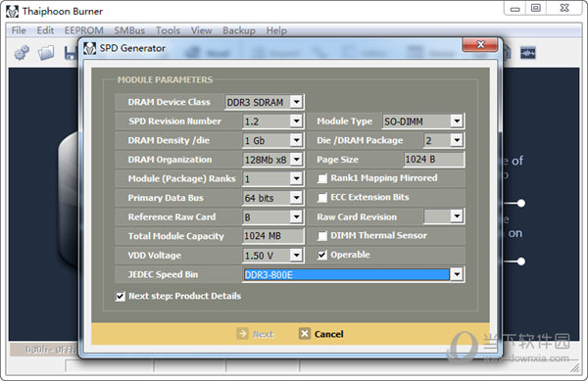
Task: Click the Total Module Capacity field
Action: [272, 236]
